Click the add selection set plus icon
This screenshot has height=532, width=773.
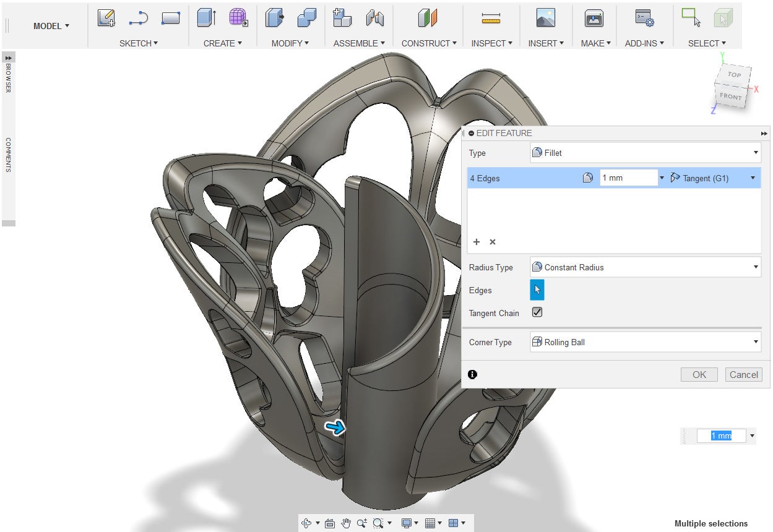(477, 242)
